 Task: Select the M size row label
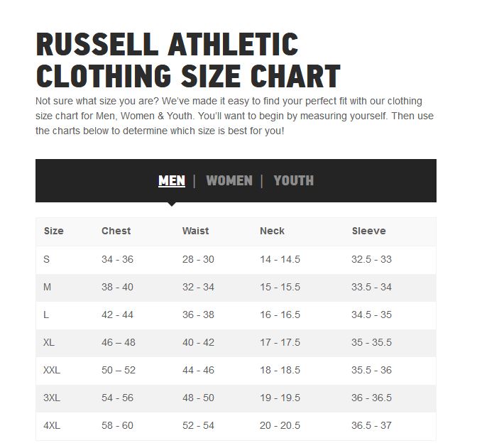pos(47,287)
